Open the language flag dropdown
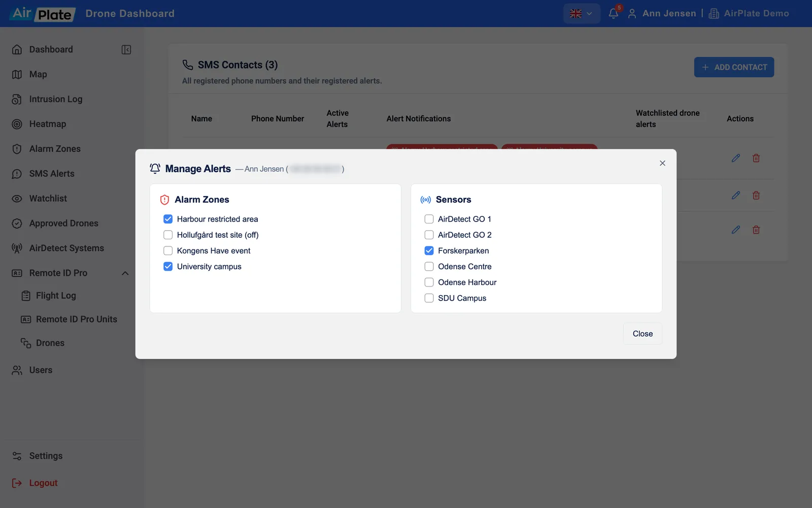812x508 pixels. tap(581, 14)
